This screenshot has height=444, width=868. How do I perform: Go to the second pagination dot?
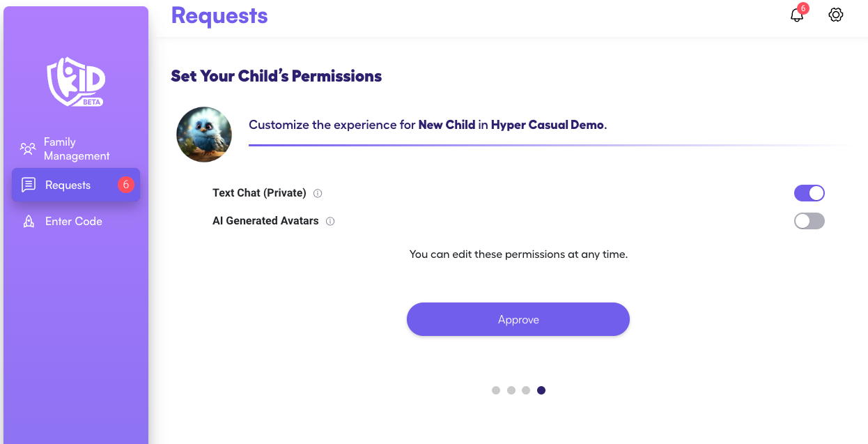(x=511, y=390)
